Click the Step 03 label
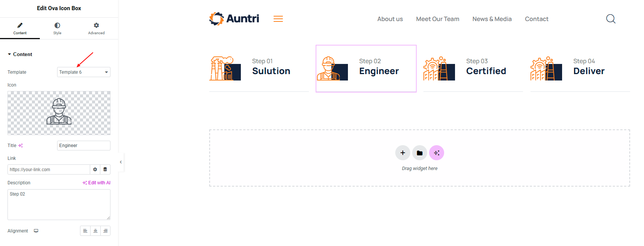Image resolution: width=644 pixels, height=246 pixels. (477, 61)
